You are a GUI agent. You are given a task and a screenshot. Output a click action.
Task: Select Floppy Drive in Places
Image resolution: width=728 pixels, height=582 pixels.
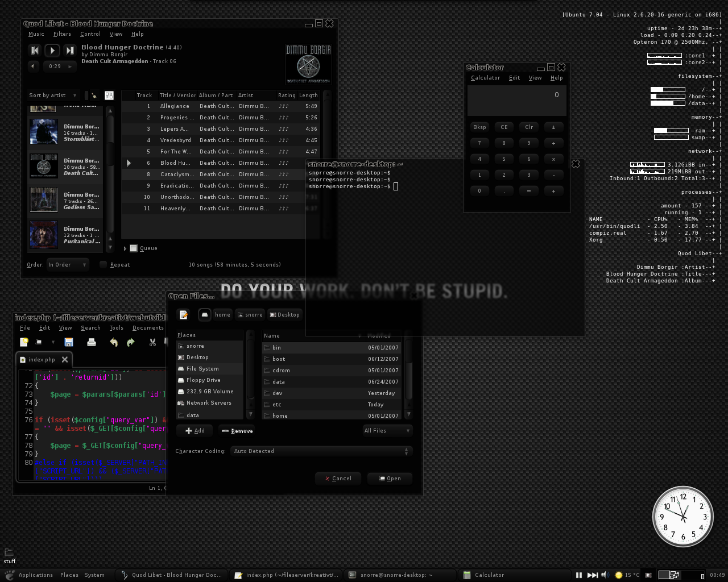pos(209,380)
